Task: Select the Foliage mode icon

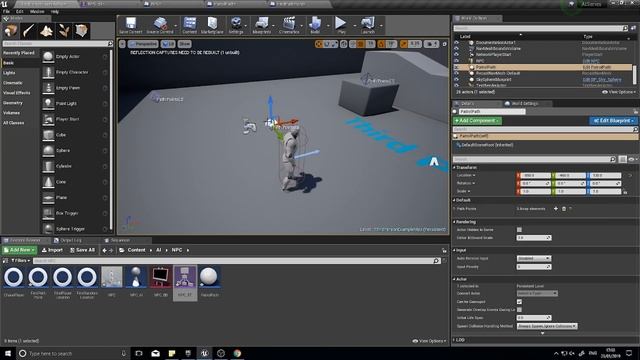Action: pyautogui.click(x=64, y=31)
